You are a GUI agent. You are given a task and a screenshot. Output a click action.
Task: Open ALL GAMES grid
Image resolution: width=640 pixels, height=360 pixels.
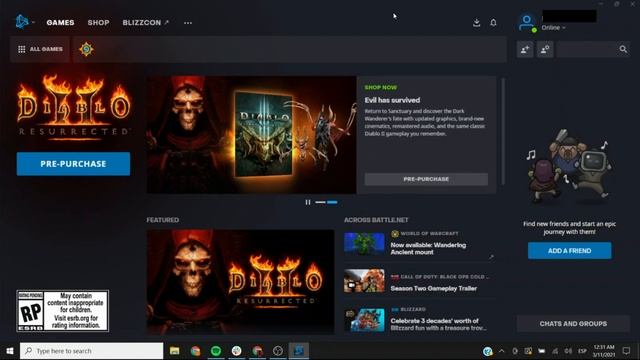coord(40,49)
